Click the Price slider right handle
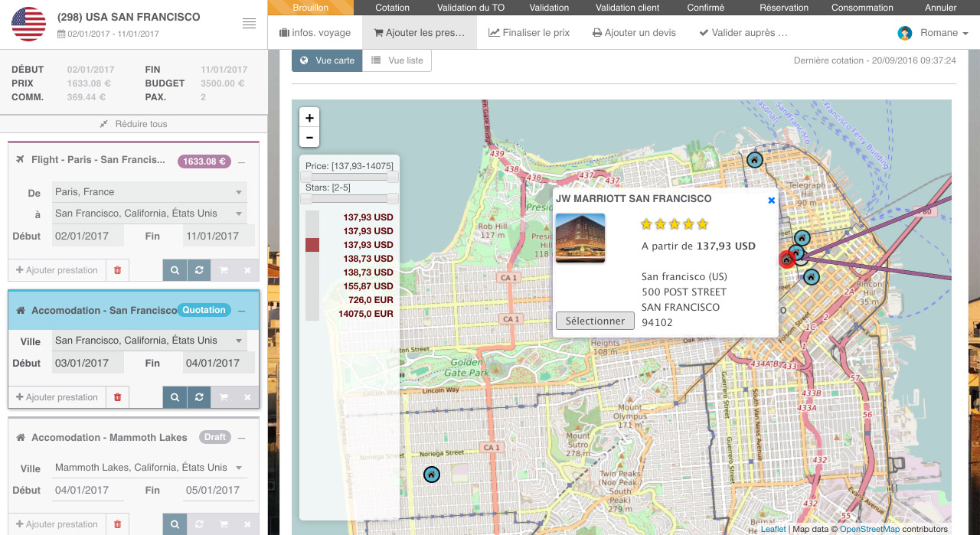The width and height of the screenshot is (980, 535). point(393,177)
